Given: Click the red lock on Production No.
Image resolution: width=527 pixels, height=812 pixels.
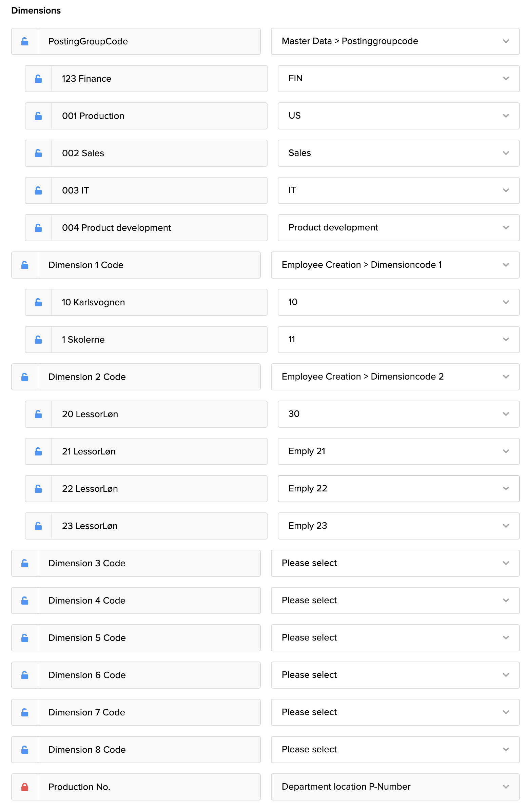Looking at the screenshot, I should (25, 787).
